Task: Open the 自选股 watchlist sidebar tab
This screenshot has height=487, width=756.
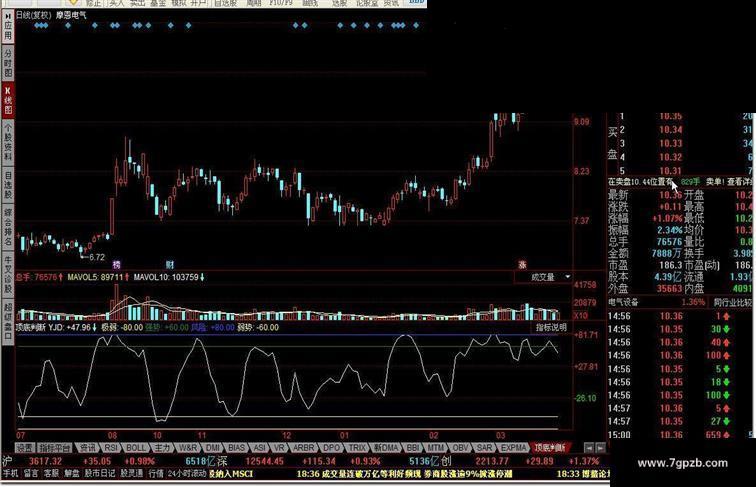Action: point(8,186)
